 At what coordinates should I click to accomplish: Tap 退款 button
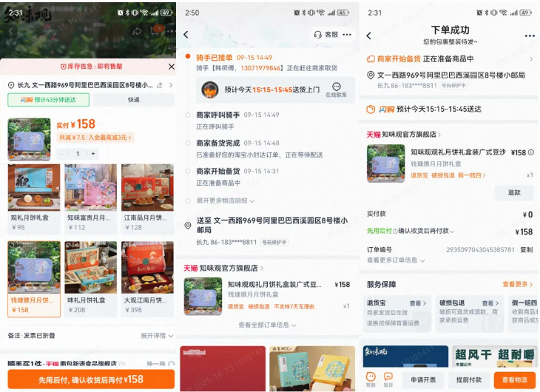pos(514,193)
